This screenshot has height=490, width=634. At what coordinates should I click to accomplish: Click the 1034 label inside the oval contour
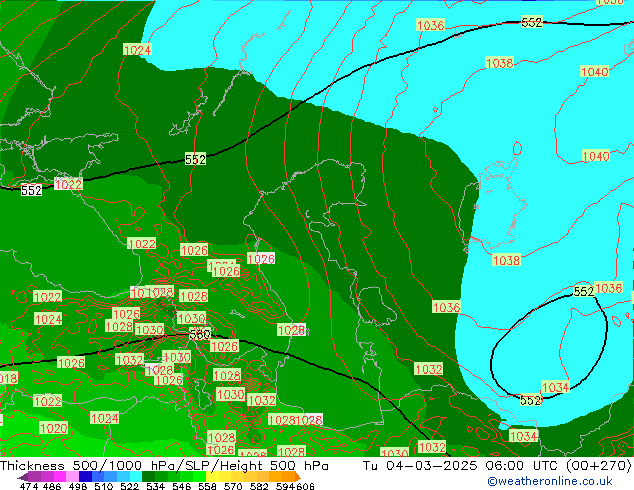pos(555,387)
